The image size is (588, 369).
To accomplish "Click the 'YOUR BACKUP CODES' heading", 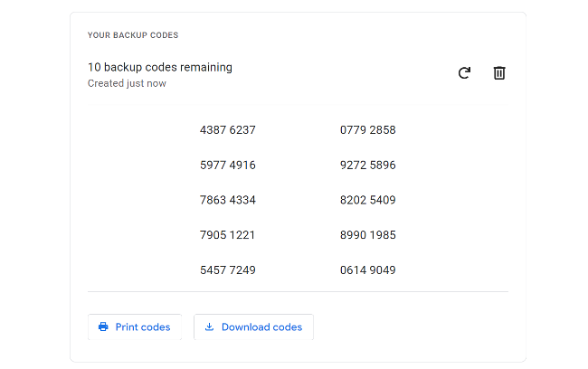I will click(133, 35).
